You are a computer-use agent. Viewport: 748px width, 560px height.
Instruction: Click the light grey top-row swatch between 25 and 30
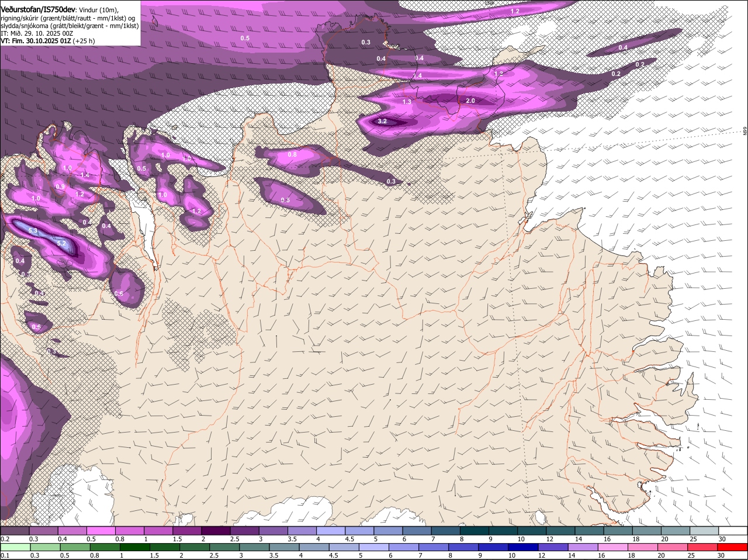704,531
